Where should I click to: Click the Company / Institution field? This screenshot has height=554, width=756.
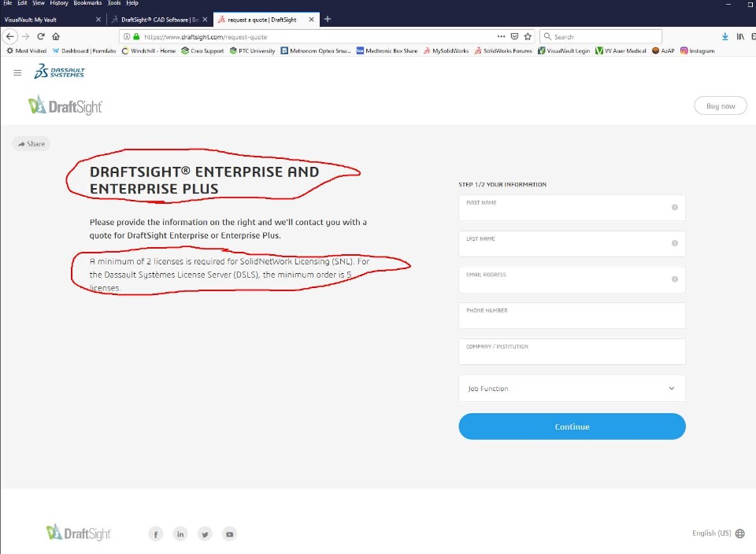coord(572,352)
